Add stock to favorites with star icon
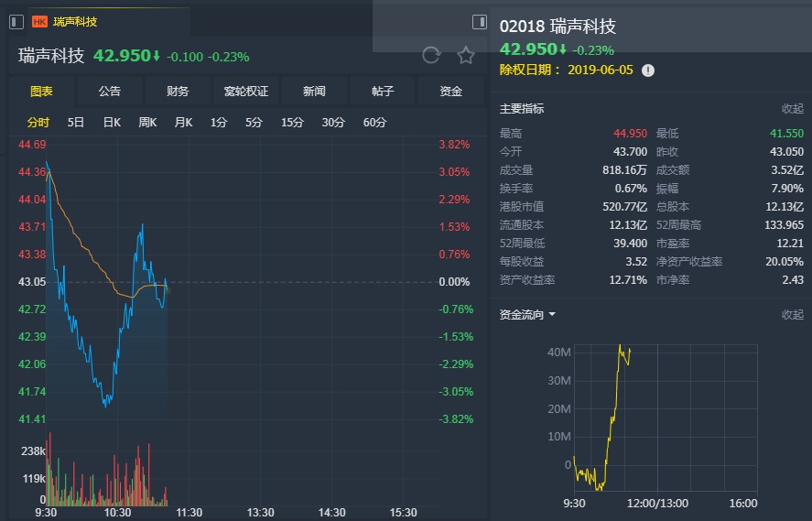 coord(466,56)
